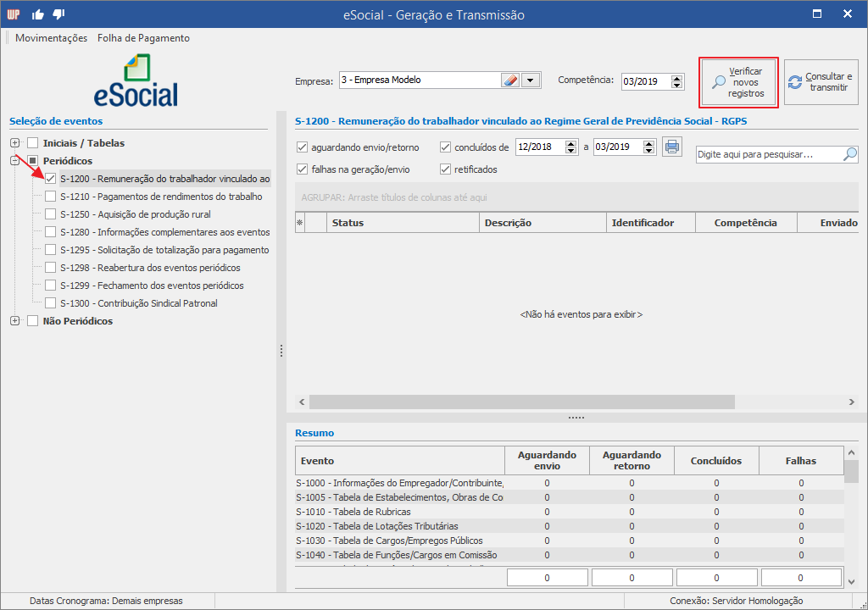Toggle the Periódicos group checkbox
Screen dimensions: 868x610
33,160
